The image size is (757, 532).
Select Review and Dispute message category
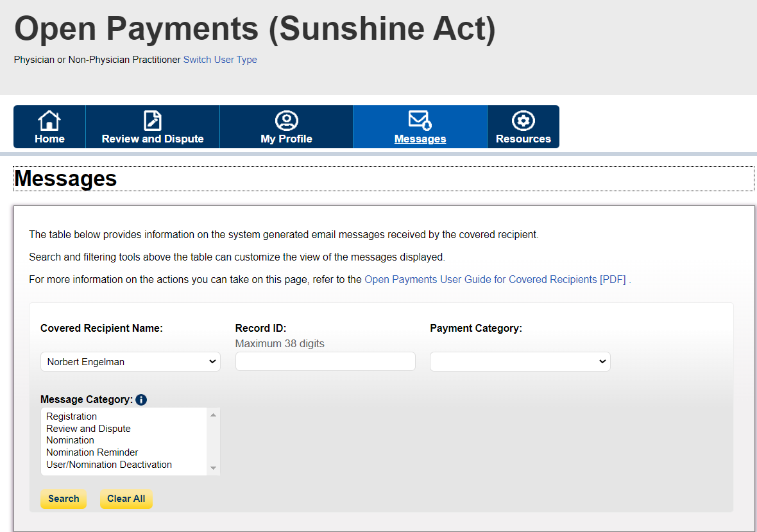click(x=88, y=429)
